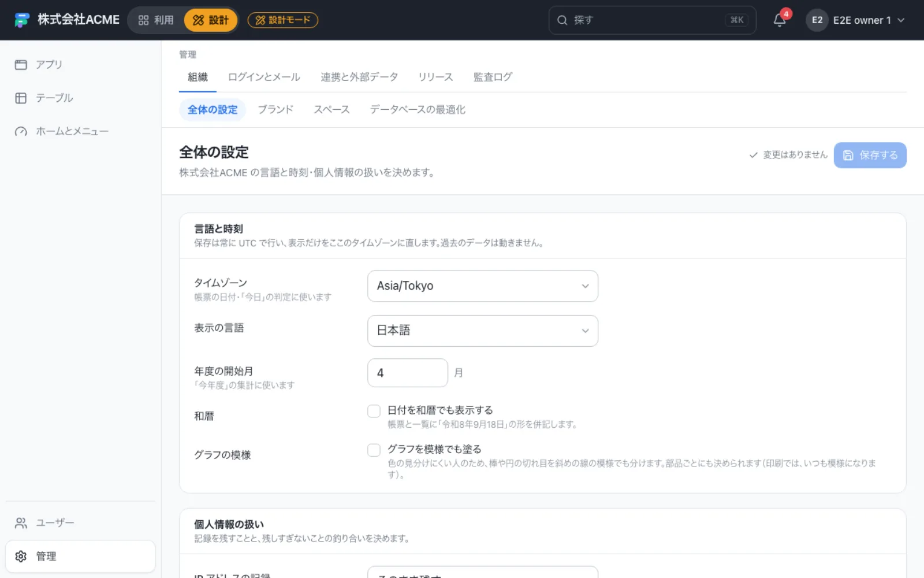Image resolution: width=924 pixels, height=578 pixels.
Task: Click the 保存する button
Action: tap(870, 155)
